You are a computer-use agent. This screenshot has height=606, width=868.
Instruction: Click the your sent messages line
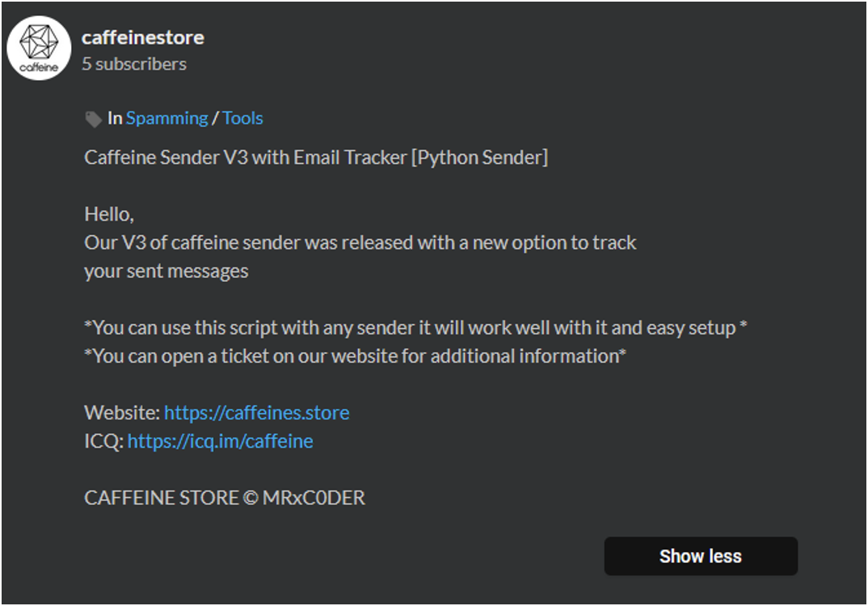click(x=166, y=271)
